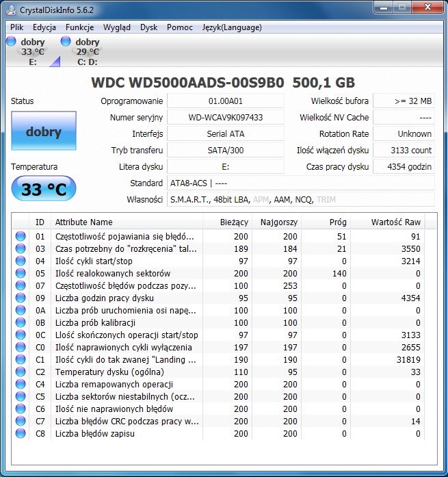Click the status orb for attribute 09

(x=21, y=298)
